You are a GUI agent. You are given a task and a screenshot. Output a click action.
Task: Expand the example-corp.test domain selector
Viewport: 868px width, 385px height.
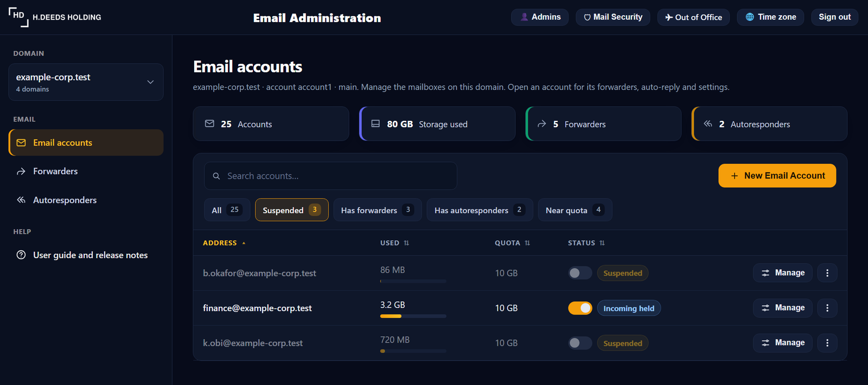point(86,82)
